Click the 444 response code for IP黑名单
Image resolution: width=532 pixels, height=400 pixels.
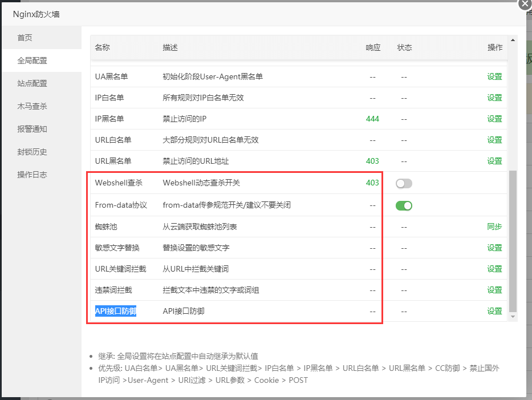[x=372, y=119]
